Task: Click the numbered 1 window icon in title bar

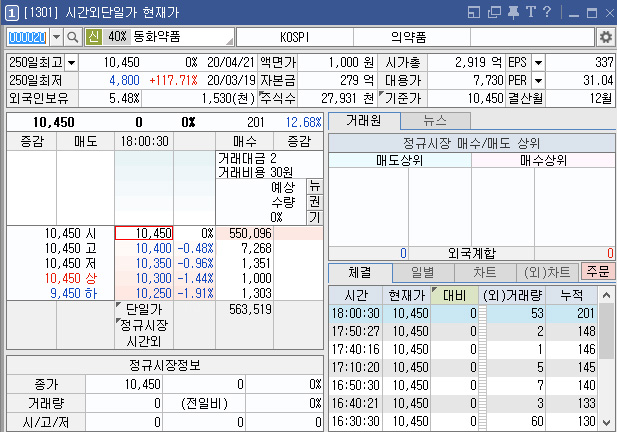Action: pyautogui.click(x=11, y=13)
